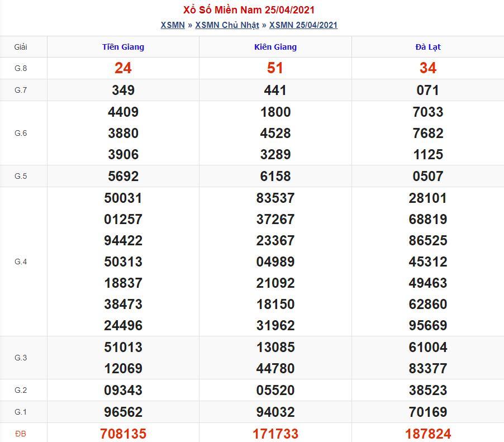The image size is (504, 442).
Task: Select the G.3 number 44780
Action: pyautogui.click(x=275, y=368)
